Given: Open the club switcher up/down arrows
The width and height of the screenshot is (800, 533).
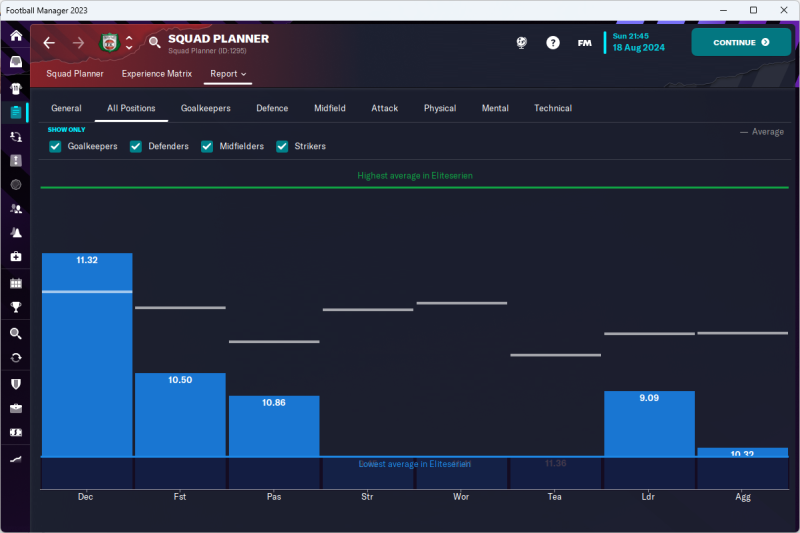Looking at the screenshot, I should [129, 43].
